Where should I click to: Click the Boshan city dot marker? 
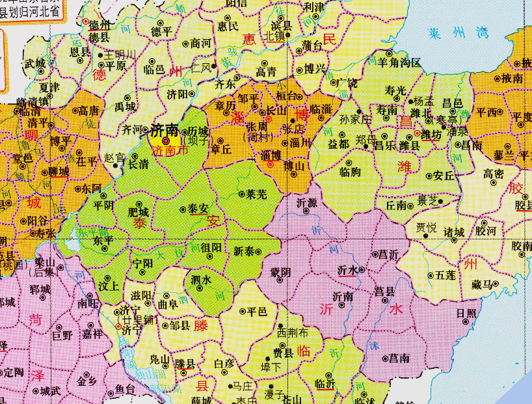point(293,174)
